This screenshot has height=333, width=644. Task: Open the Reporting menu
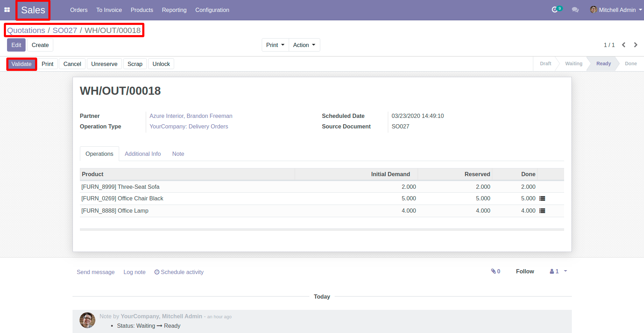174,10
